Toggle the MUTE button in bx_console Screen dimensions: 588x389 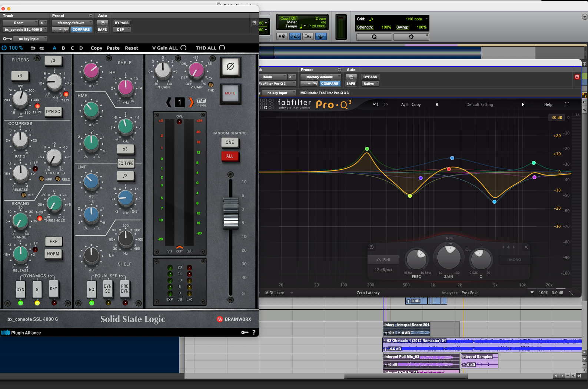tap(230, 93)
